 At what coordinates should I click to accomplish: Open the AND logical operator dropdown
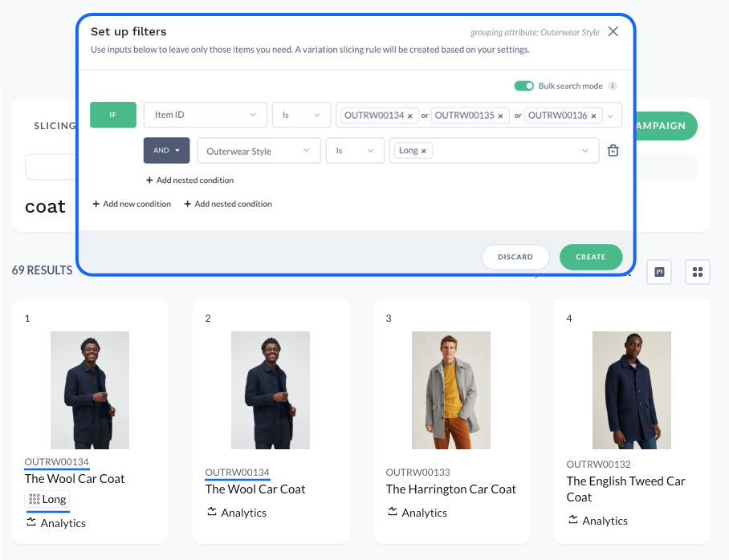coord(166,150)
